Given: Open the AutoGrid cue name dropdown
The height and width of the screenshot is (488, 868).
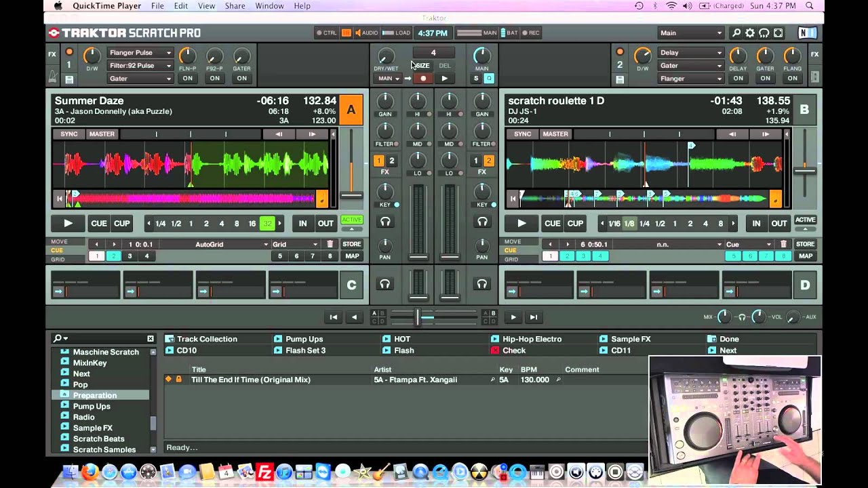Looking at the screenshot, I should pyautogui.click(x=214, y=244).
